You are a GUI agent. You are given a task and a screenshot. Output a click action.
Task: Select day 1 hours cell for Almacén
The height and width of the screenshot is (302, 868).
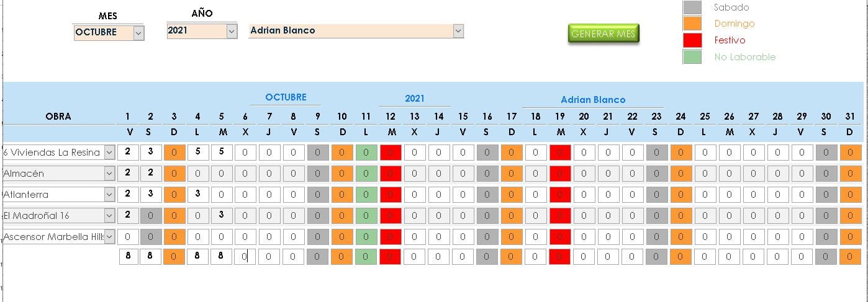click(x=128, y=173)
